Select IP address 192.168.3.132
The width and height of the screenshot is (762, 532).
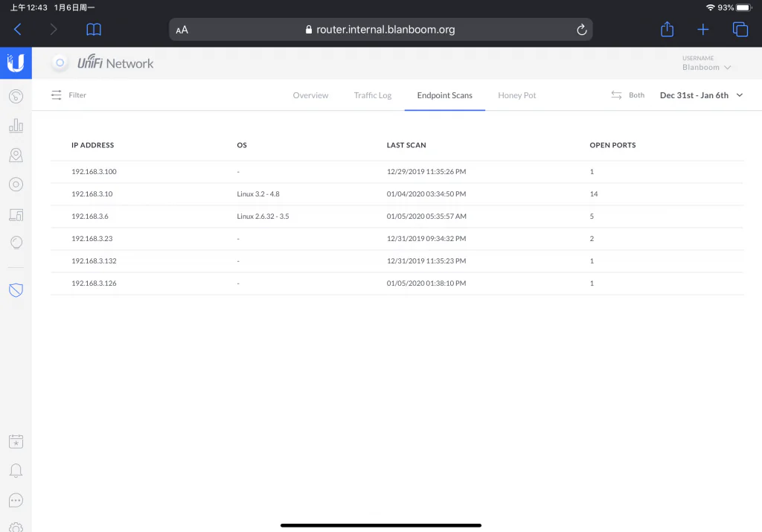pyautogui.click(x=94, y=261)
